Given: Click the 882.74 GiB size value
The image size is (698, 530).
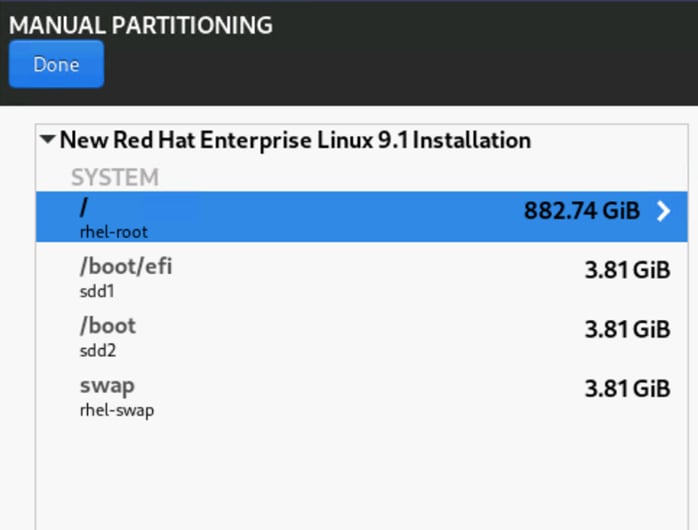Looking at the screenshot, I should pos(582,210).
